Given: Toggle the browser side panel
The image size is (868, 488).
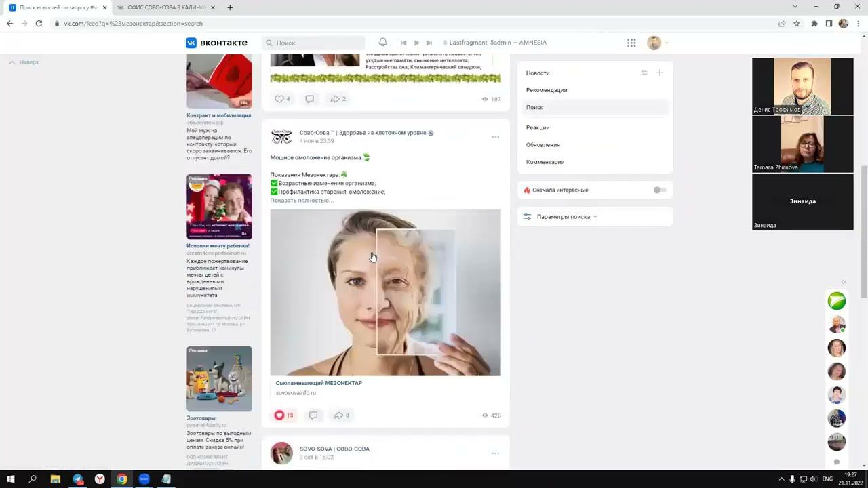Looking at the screenshot, I should [829, 24].
